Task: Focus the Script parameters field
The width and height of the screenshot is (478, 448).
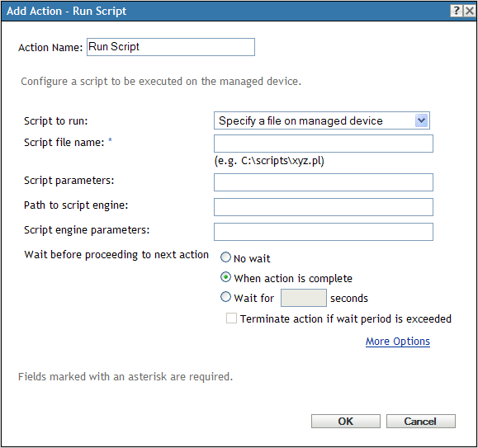Action: pyautogui.click(x=324, y=182)
